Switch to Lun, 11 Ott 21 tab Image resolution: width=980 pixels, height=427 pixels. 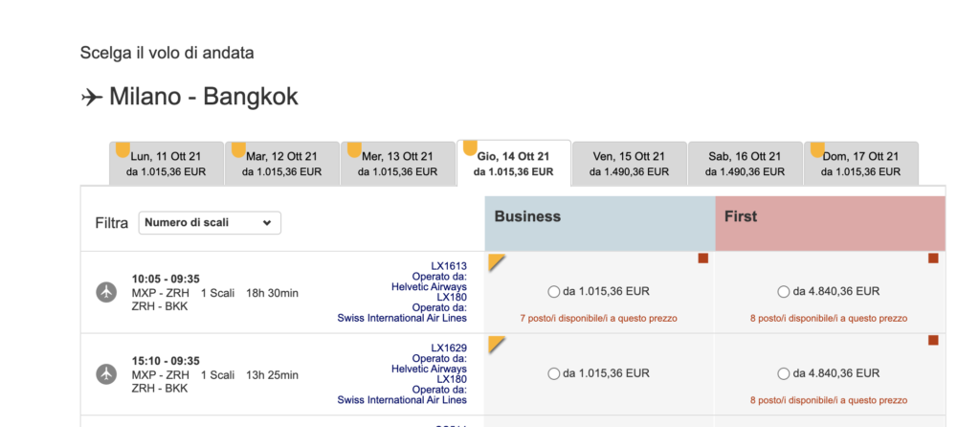coord(167,164)
